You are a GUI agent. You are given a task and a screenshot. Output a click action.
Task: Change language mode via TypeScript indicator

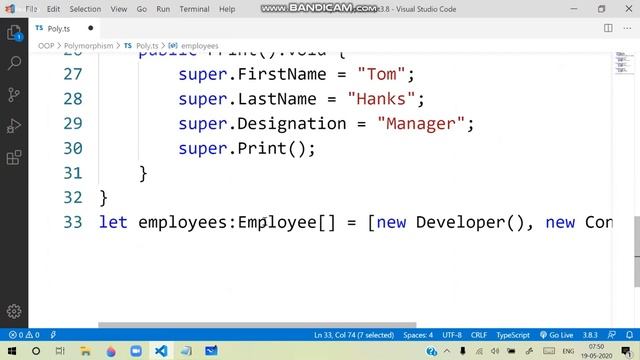click(x=513, y=335)
